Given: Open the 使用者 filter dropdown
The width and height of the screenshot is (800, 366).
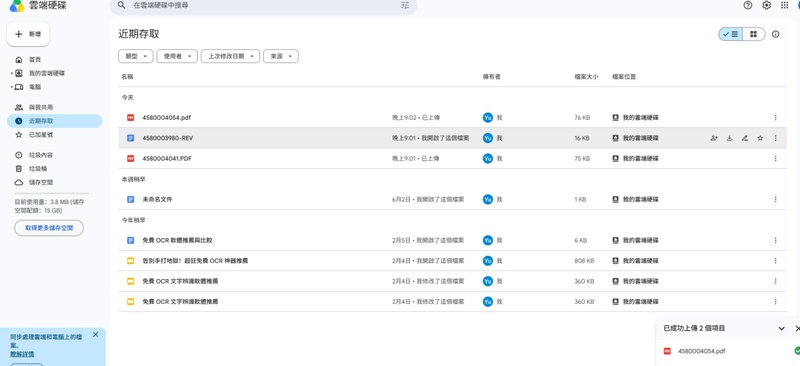Looking at the screenshot, I should pyautogui.click(x=177, y=56).
